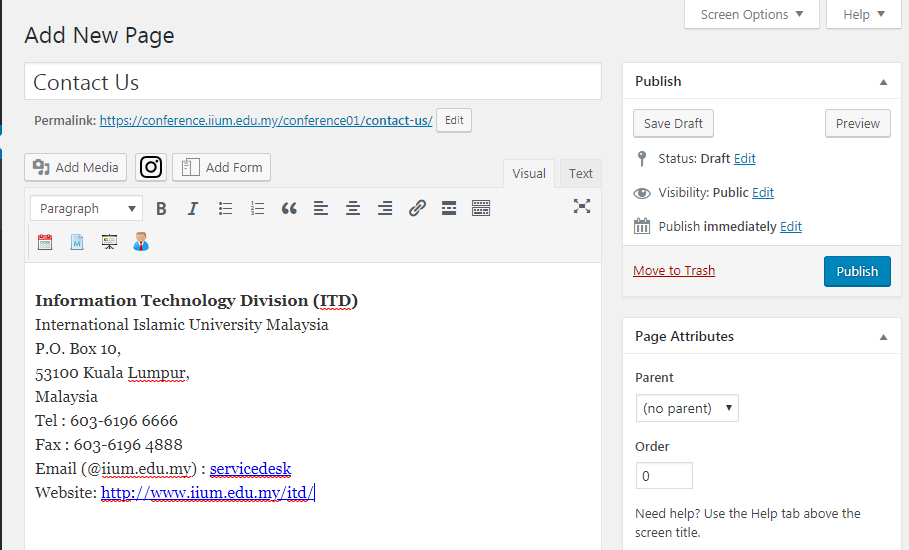The image size is (909, 550).
Task: Toggle bold formatting in the editor toolbar
Action: point(161,209)
